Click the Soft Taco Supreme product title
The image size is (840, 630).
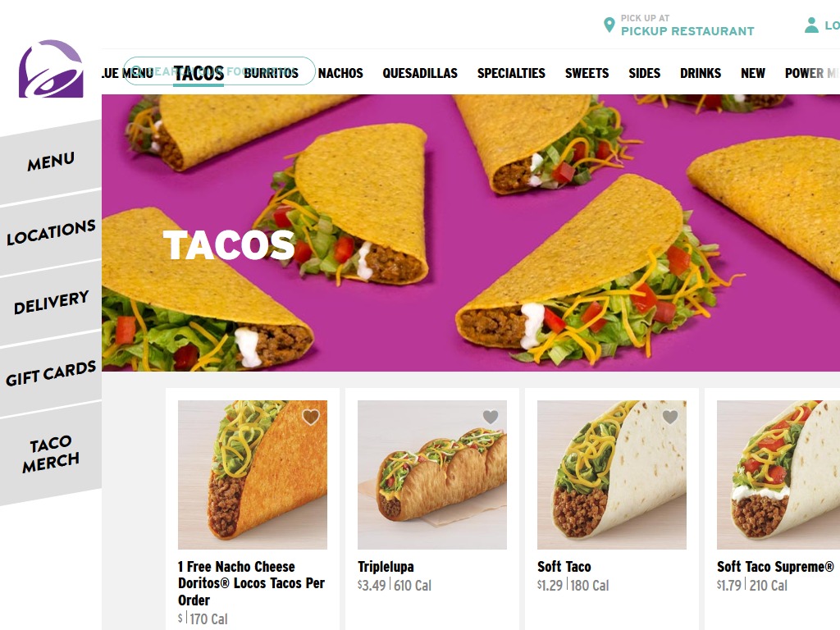pyautogui.click(x=775, y=567)
